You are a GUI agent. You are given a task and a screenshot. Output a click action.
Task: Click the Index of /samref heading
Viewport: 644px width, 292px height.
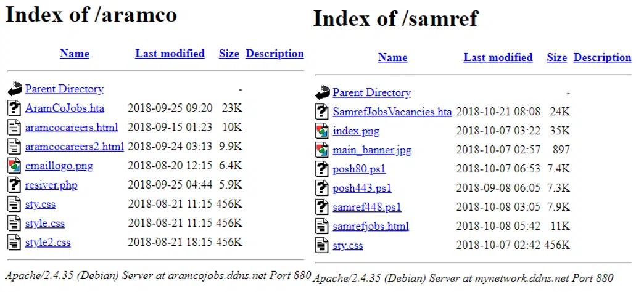tap(396, 18)
